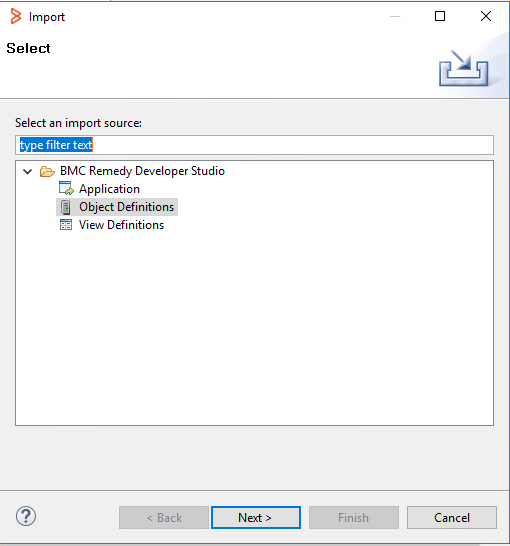Select the Application tree item
The height and width of the screenshot is (546, 510).
109,189
